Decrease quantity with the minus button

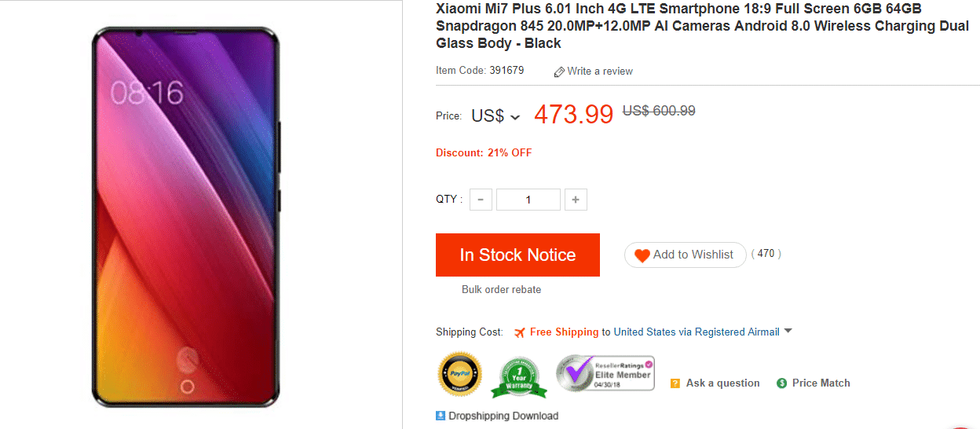[481, 200]
